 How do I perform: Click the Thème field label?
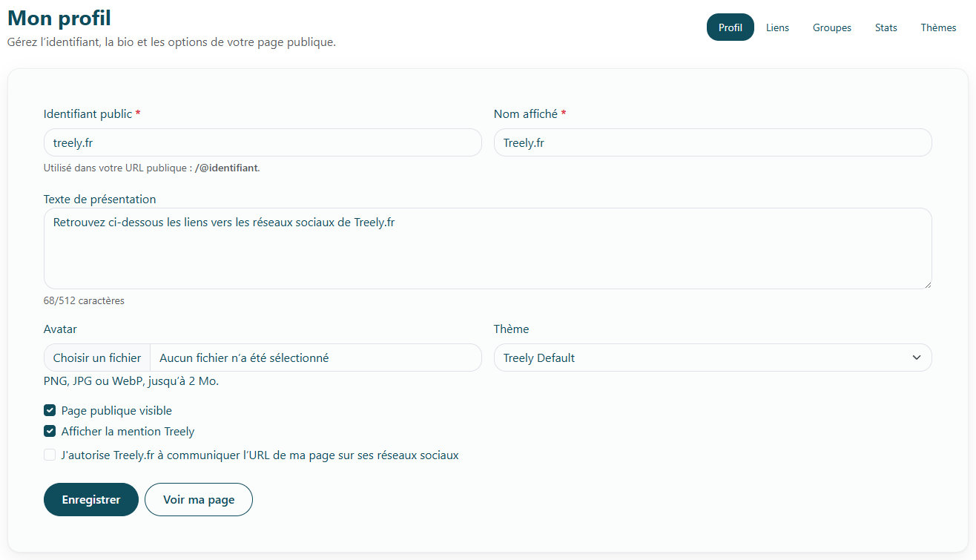point(512,329)
